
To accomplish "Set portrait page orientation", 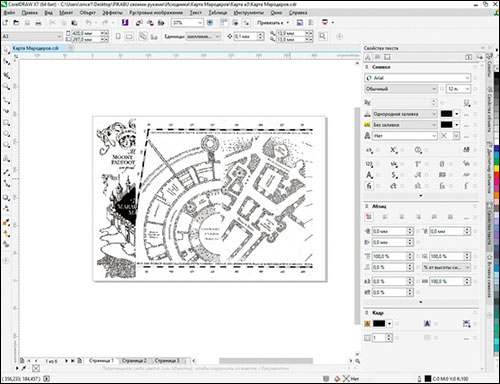I will (x=118, y=36).
